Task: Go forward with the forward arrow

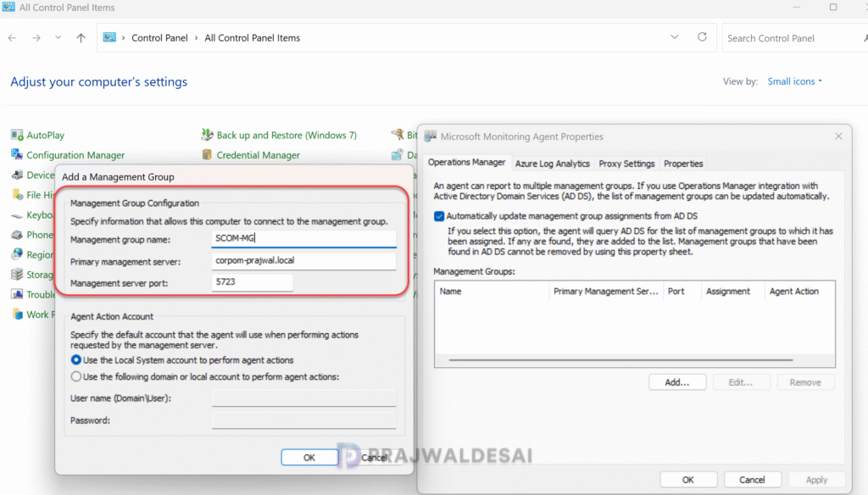Action: tap(36, 37)
